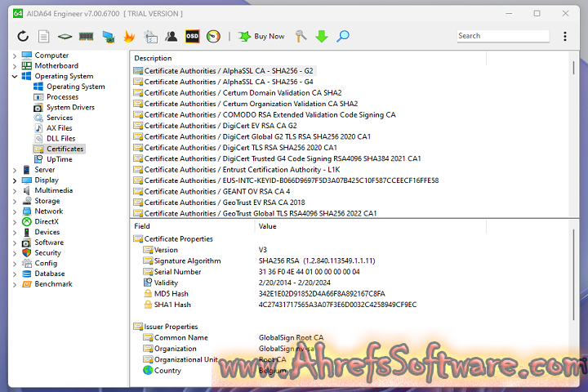The image size is (588, 392).
Task: Click the Description column header
Action: click(x=154, y=58)
